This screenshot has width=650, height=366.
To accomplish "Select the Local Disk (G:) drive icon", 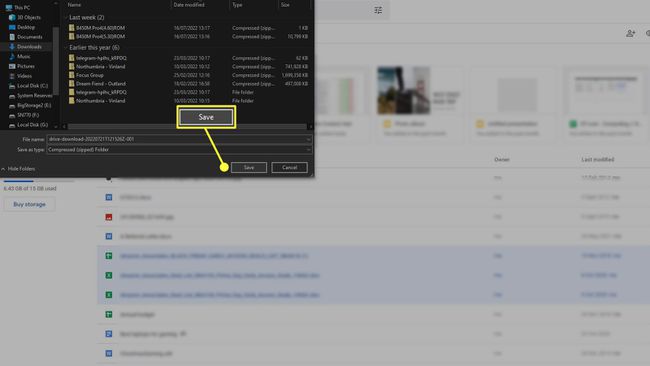I will tap(12, 125).
